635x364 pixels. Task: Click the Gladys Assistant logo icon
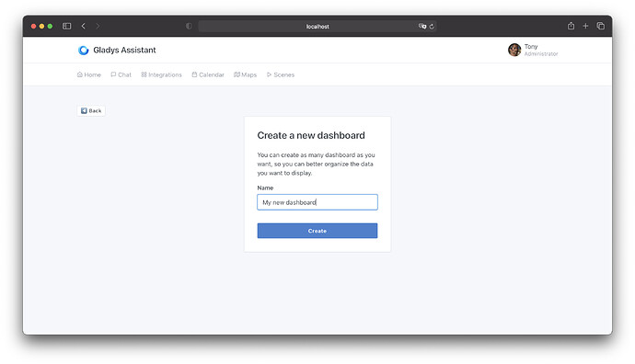click(84, 51)
